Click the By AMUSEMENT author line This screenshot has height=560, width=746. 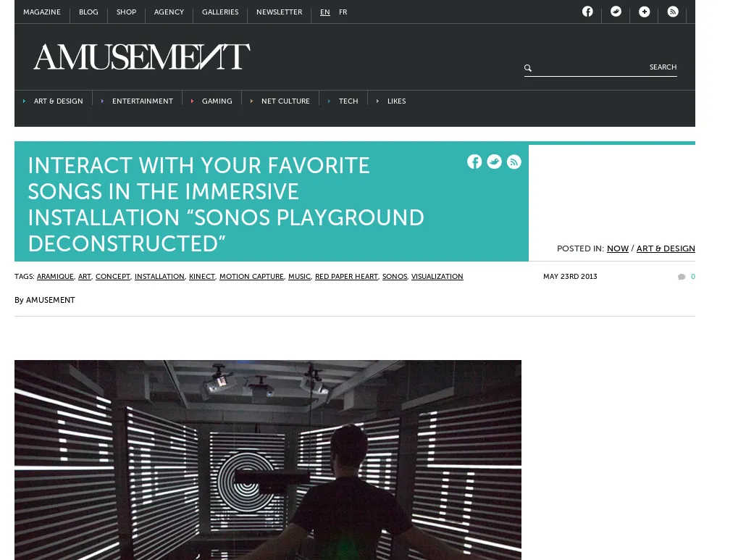click(45, 300)
